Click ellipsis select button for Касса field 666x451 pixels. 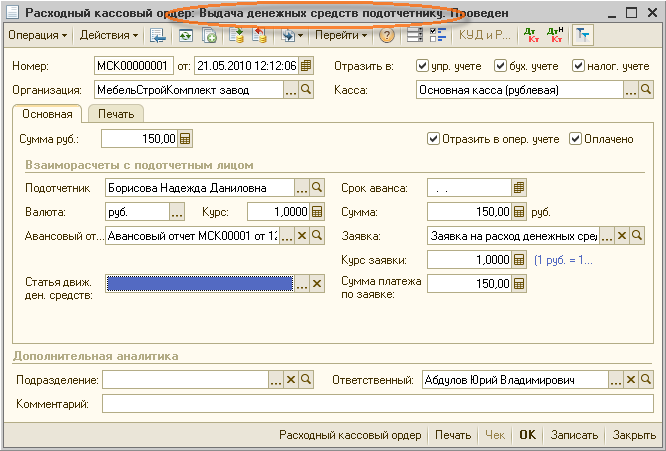click(x=631, y=90)
